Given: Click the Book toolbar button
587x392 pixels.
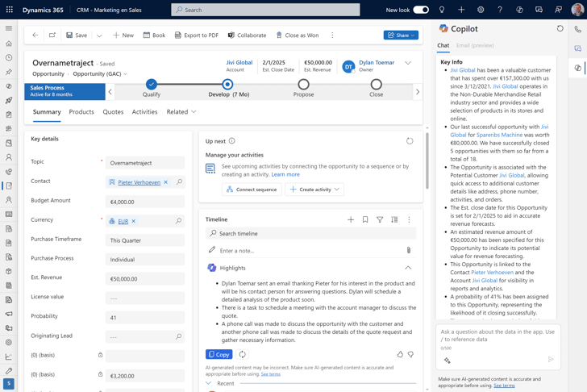Looking at the screenshot, I should tap(154, 35).
